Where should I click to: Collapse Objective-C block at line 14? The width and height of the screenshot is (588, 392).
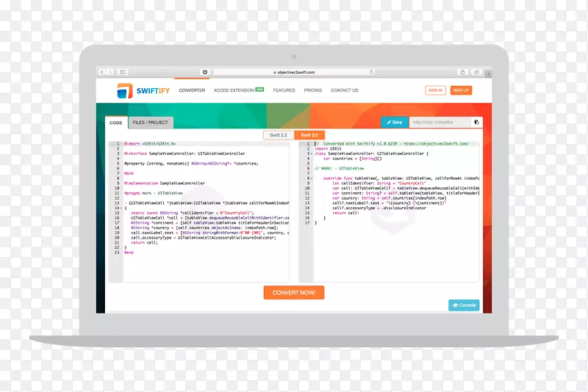tap(121, 208)
